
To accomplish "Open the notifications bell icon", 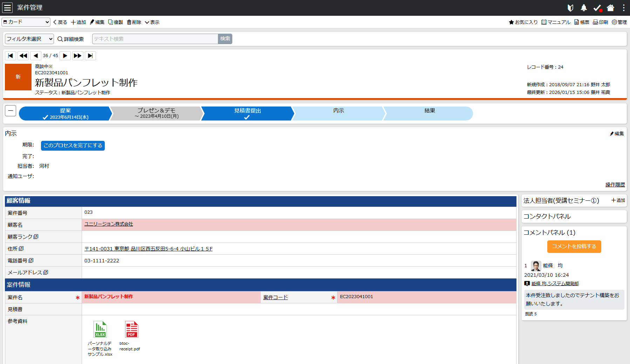I will pos(583,7).
